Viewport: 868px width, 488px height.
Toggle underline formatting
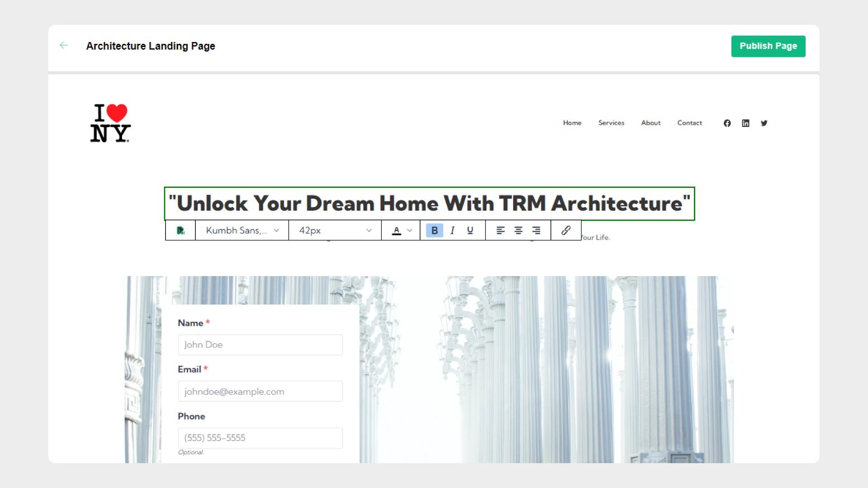coord(470,230)
